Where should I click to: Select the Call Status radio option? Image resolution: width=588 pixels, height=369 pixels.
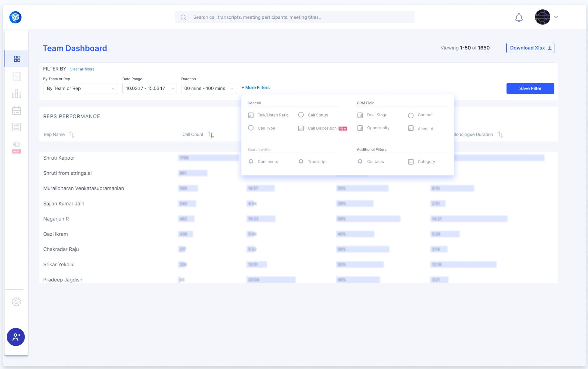click(301, 115)
